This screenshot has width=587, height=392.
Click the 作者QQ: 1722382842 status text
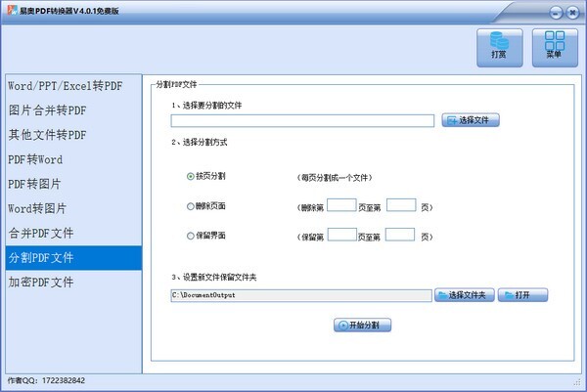click(46, 381)
